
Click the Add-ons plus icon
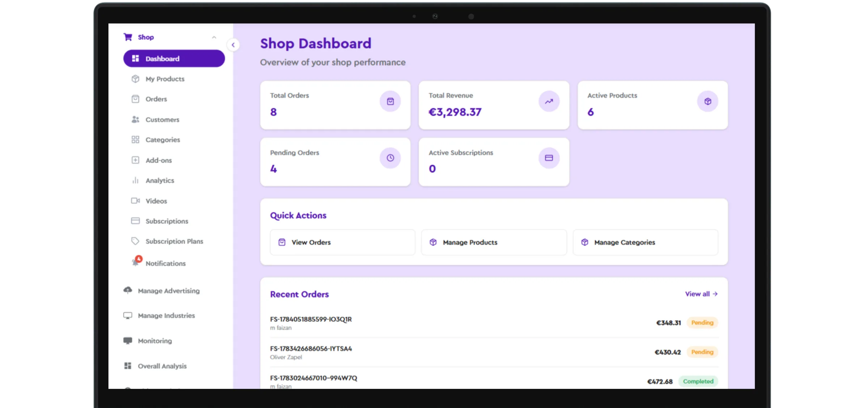[135, 160]
